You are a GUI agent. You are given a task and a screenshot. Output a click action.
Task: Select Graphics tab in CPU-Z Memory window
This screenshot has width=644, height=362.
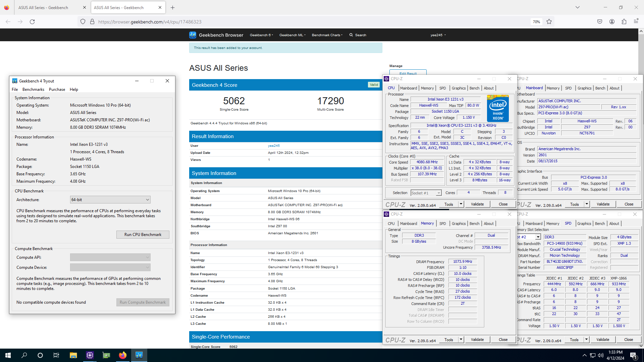coord(459,224)
